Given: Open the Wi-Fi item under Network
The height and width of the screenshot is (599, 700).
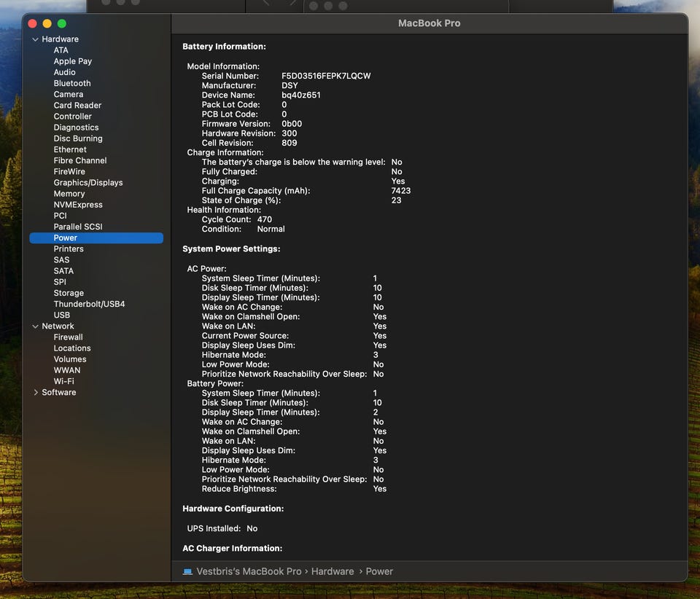Looking at the screenshot, I should click(63, 382).
